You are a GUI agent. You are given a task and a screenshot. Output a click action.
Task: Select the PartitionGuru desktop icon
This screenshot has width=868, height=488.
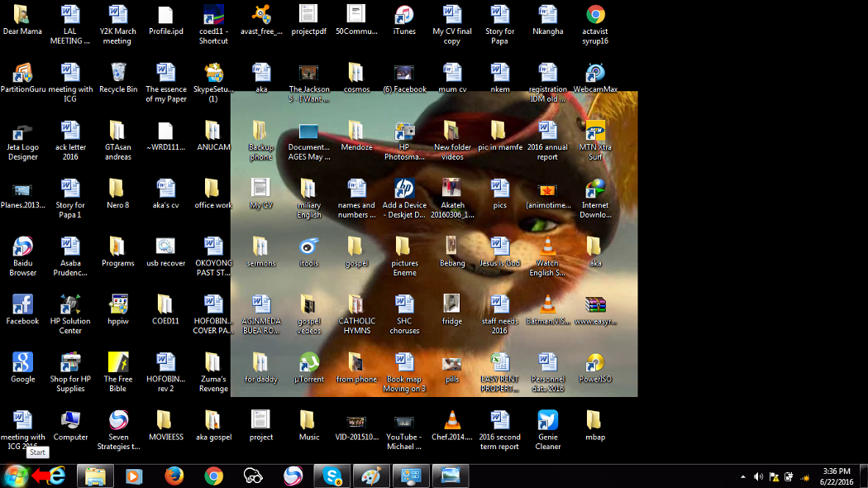(22, 78)
